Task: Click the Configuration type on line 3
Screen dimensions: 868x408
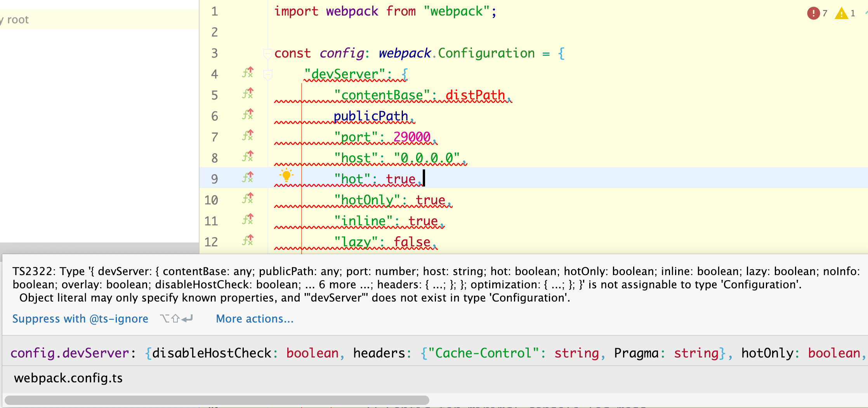Action: tap(486, 53)
